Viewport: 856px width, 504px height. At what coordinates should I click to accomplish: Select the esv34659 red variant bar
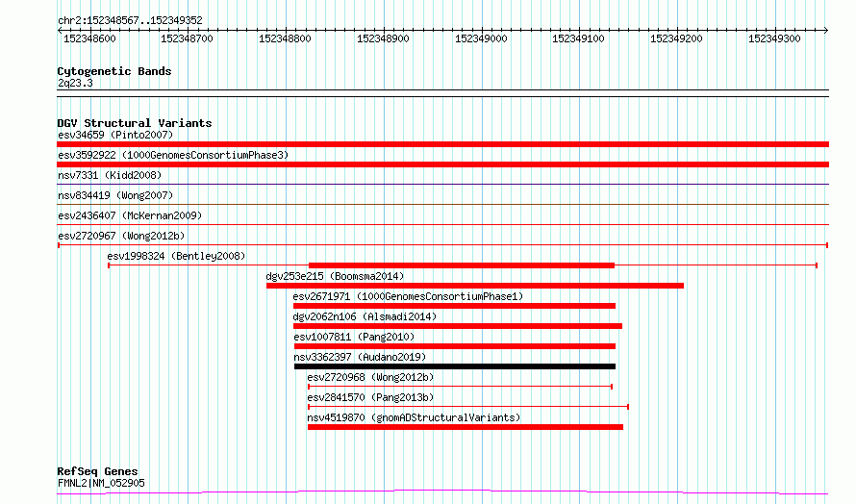click(442, 144)
